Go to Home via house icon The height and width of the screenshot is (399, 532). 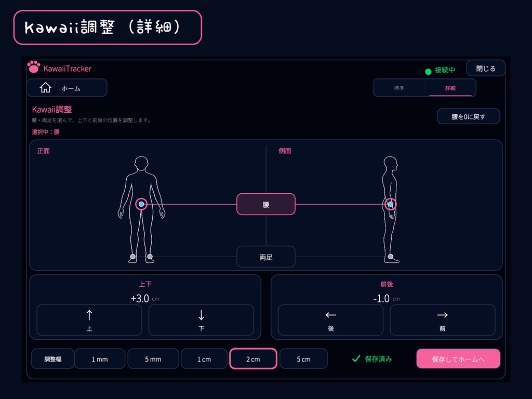point(46,87)
